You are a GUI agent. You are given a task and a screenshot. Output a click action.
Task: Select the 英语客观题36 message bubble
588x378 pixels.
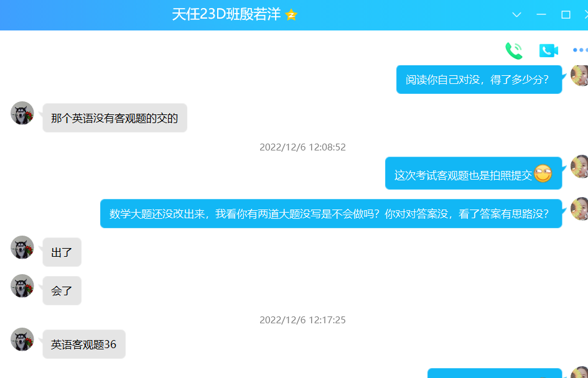tap(84, 344)
